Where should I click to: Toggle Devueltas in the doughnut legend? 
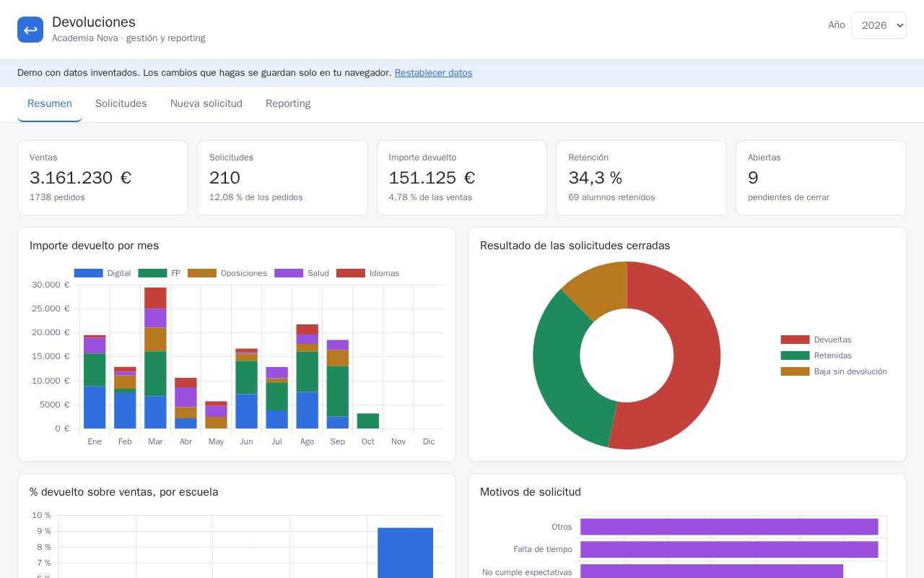[816, 340]
